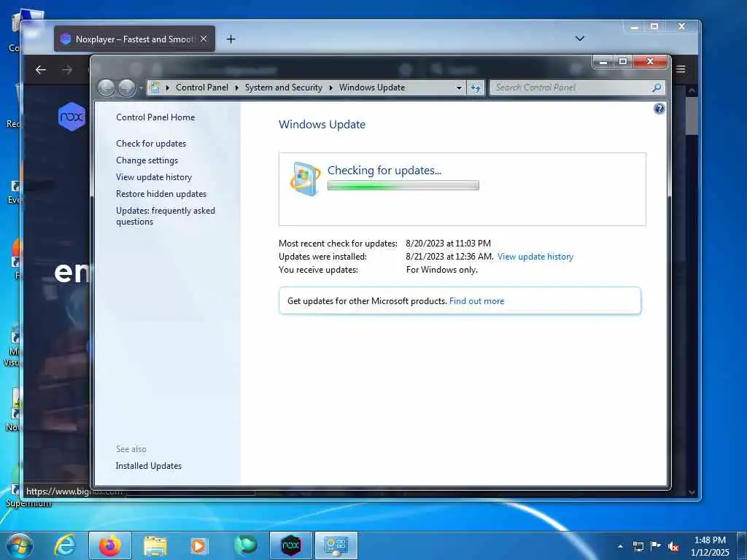Screen dimensions: 747x560
Task: Click 'Checking for updates...' heading text
Action: (384, 171)
